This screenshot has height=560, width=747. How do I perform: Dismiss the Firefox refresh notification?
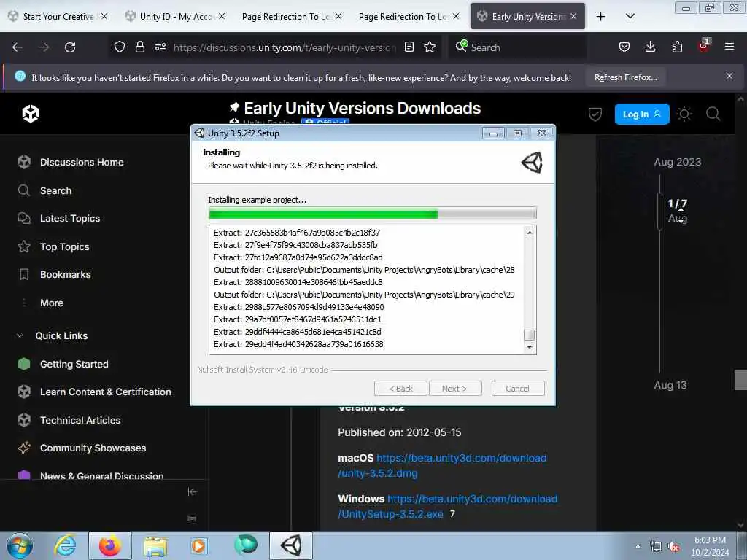(729, 76)
